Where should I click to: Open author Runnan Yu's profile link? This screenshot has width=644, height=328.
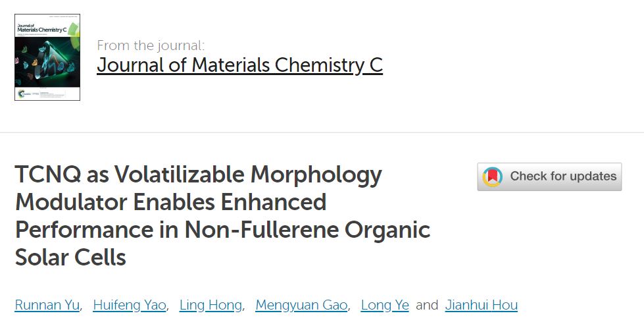[47, 305]
